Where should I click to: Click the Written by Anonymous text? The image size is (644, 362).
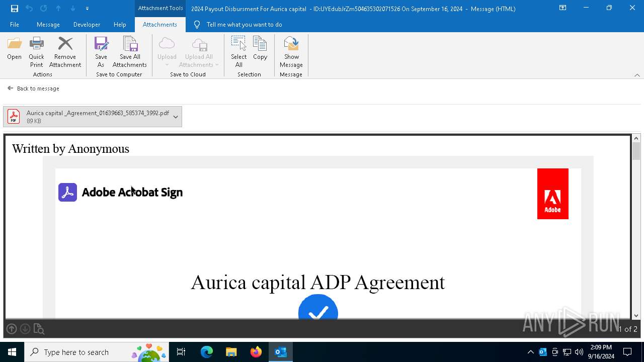point(70,149)
